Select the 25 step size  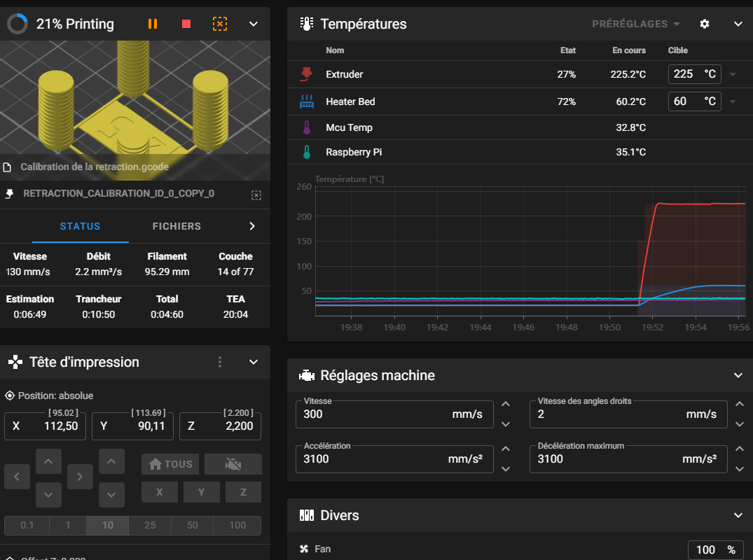click(150, 525)
